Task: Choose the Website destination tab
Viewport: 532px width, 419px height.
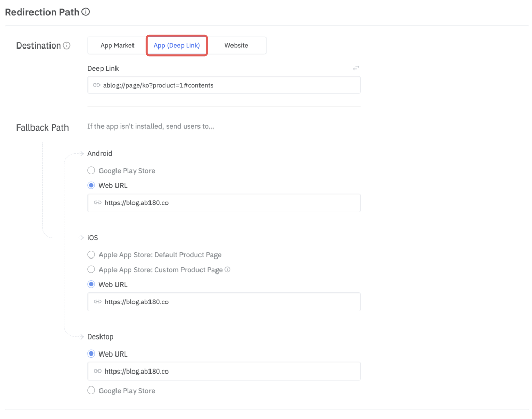Action: pos(236,45)
